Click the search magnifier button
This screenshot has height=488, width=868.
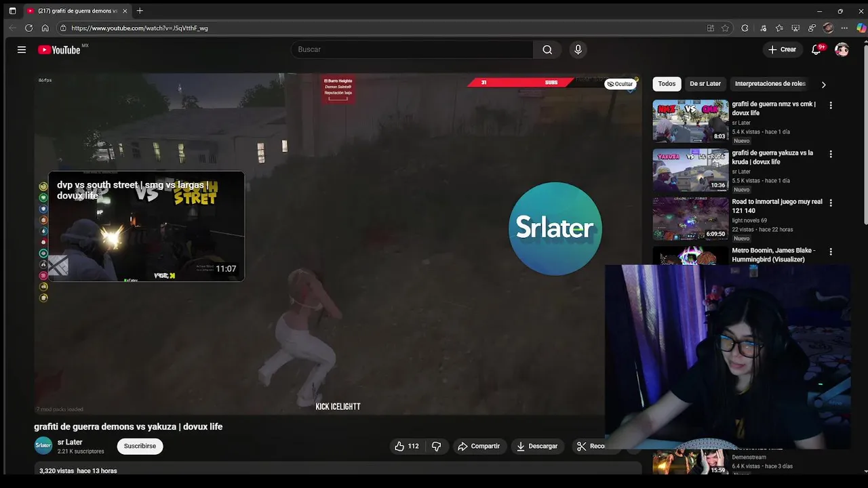click(547, 49)
